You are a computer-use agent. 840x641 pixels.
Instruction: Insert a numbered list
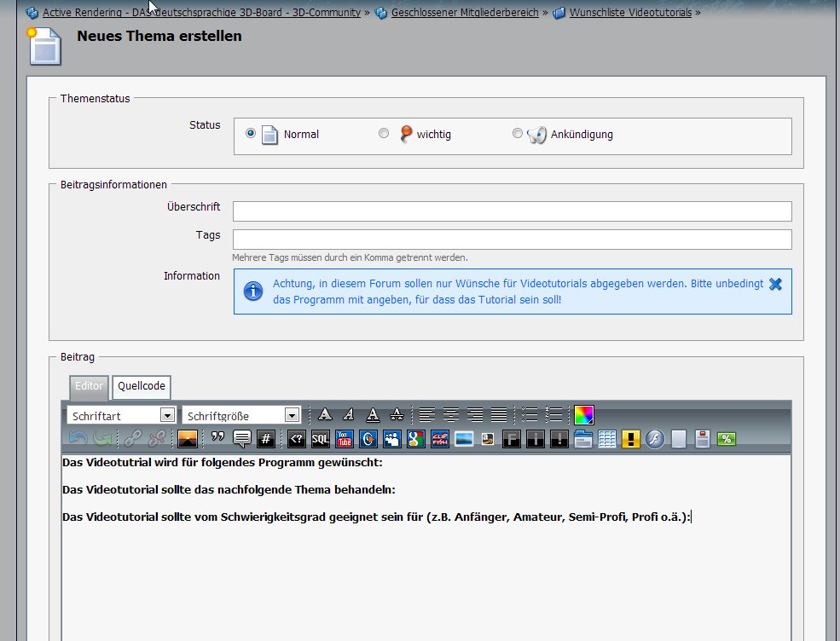click(x=553, y=415)
